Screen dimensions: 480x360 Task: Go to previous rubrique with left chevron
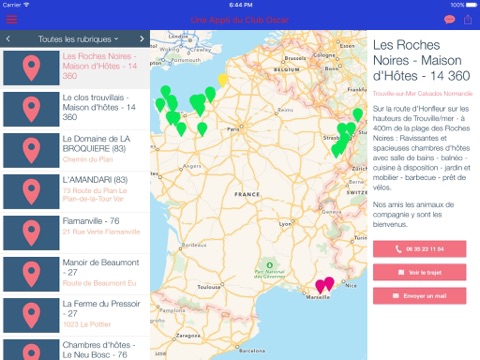[x=8, y=39]
